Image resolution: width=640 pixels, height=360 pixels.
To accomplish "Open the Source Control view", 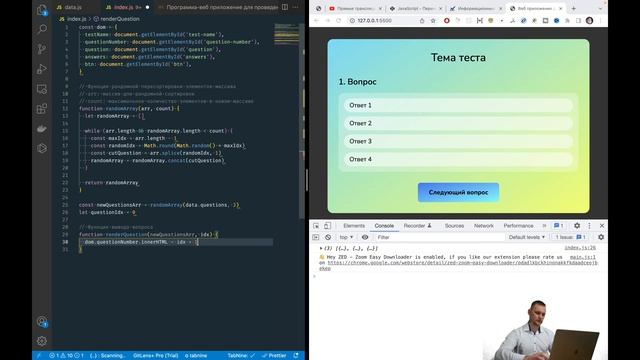I will tap(42, 49).
